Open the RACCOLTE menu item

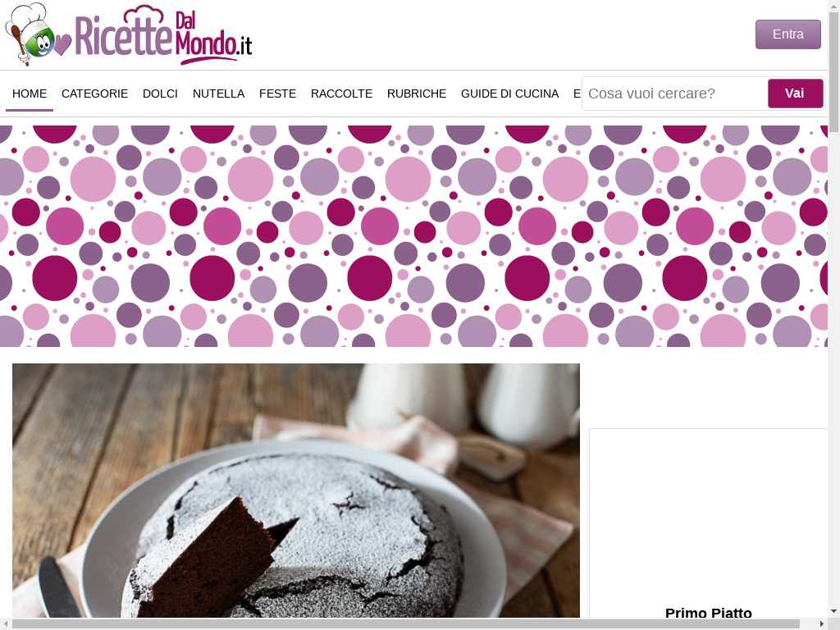pyautogui.click(x=342, y=94)
